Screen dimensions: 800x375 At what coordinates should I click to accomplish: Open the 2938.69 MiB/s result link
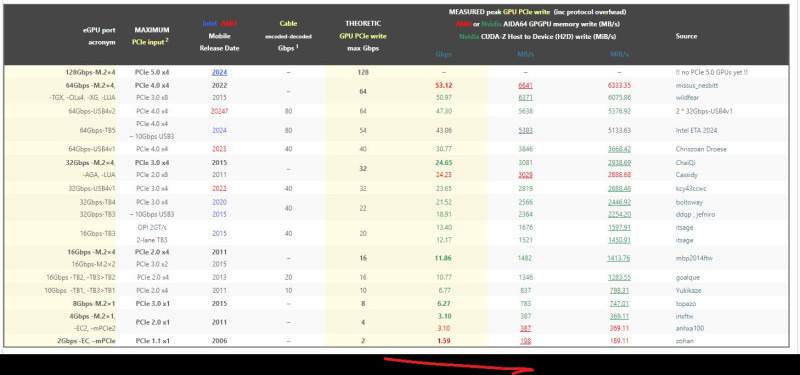619,163
